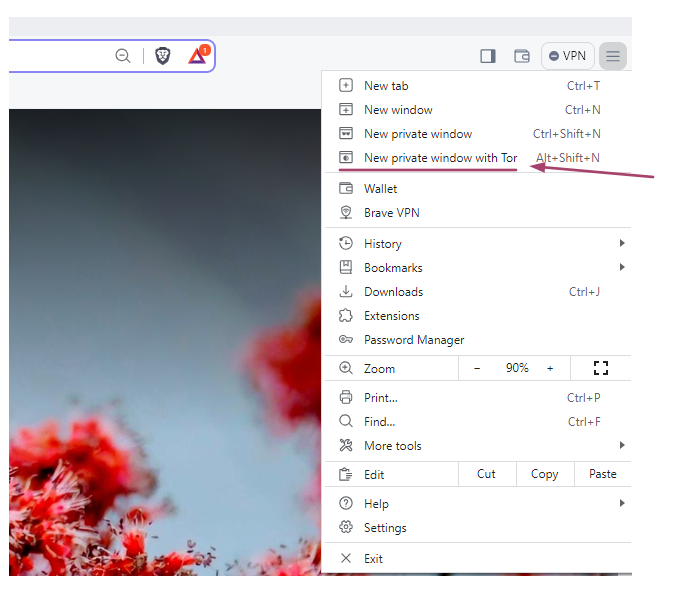Decrease zoom with the minus button
This screenshot has height=590, width=687.
477,368
